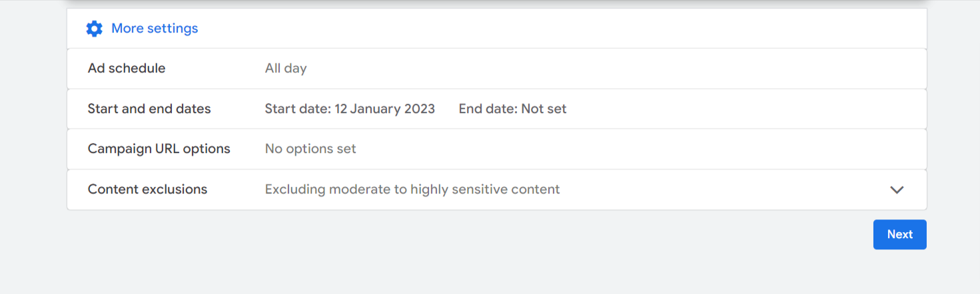This screenshot has width=980, height=294.
Task: Open the More settings link
Action: [x=155, y=29]
